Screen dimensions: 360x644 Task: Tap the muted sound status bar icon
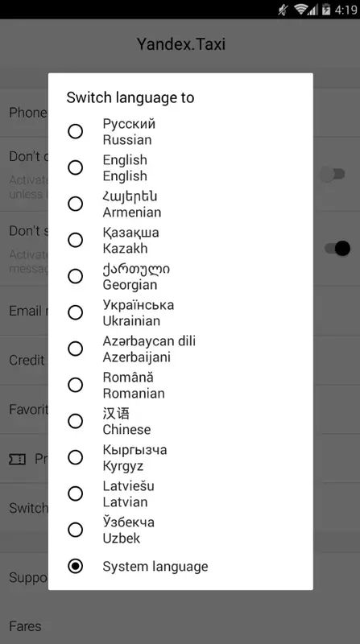tap(283, 10)
